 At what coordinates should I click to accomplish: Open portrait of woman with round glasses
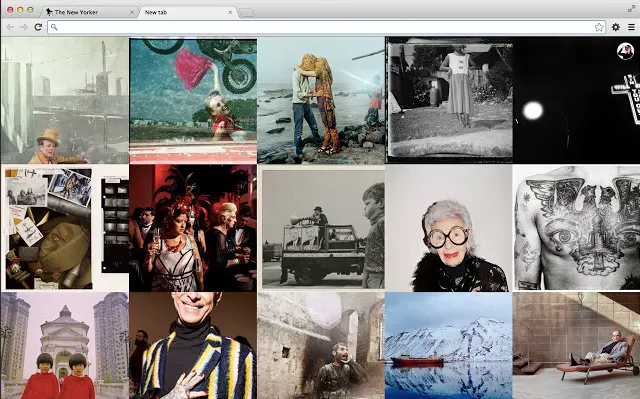click(x=449, y=228)
